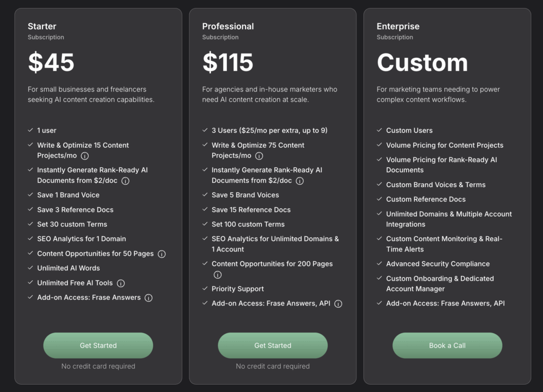The image size is (543, 392).
Task: Click Get Started under Professional plan
Action: (273, 345)
